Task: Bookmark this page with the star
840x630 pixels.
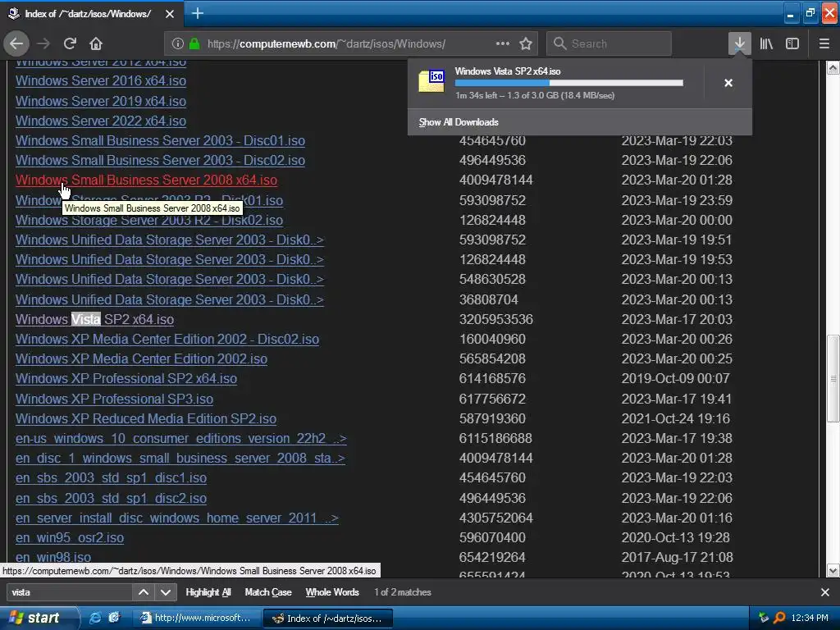Action: click(526, 43)
